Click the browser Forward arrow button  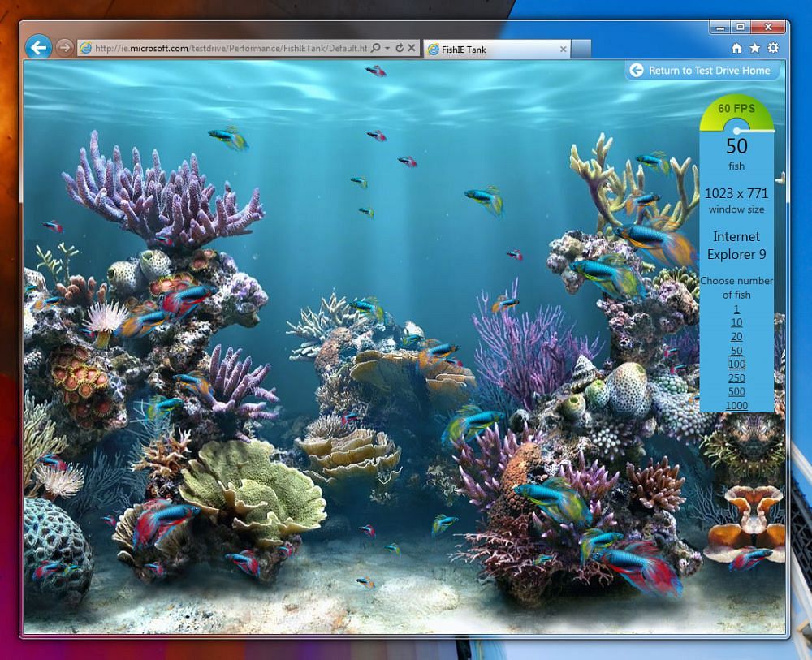tap(64, 48)
